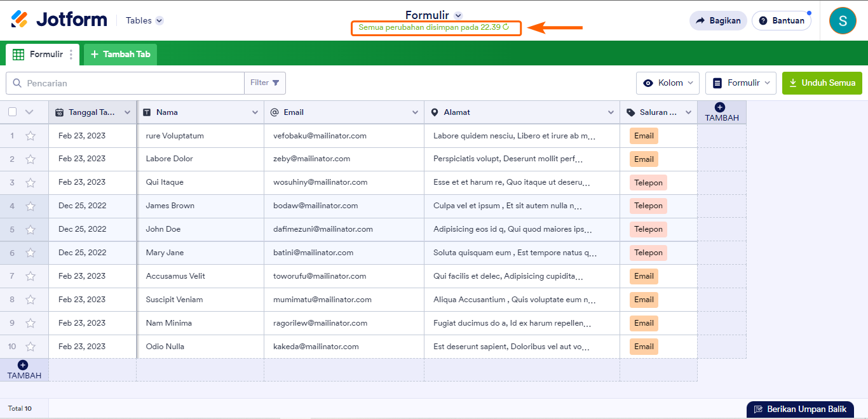The width and height of the screenshot is (868, 419).
Task: Click the Pencarian search field
Action: pyautogui.click(x=127, y=83)
